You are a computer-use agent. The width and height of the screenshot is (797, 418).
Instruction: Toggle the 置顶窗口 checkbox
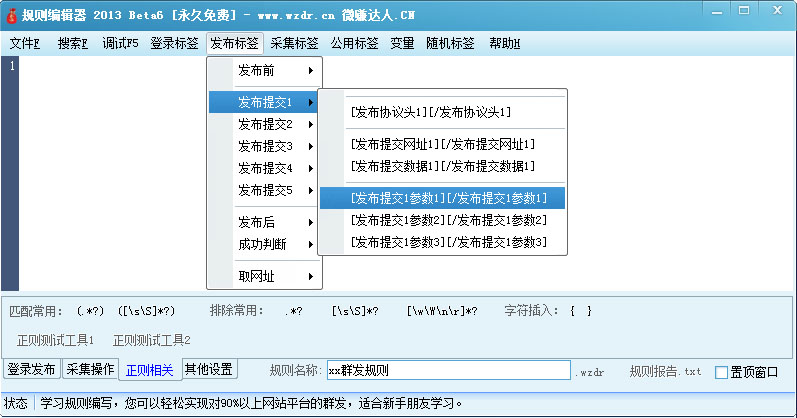[722, 372]
